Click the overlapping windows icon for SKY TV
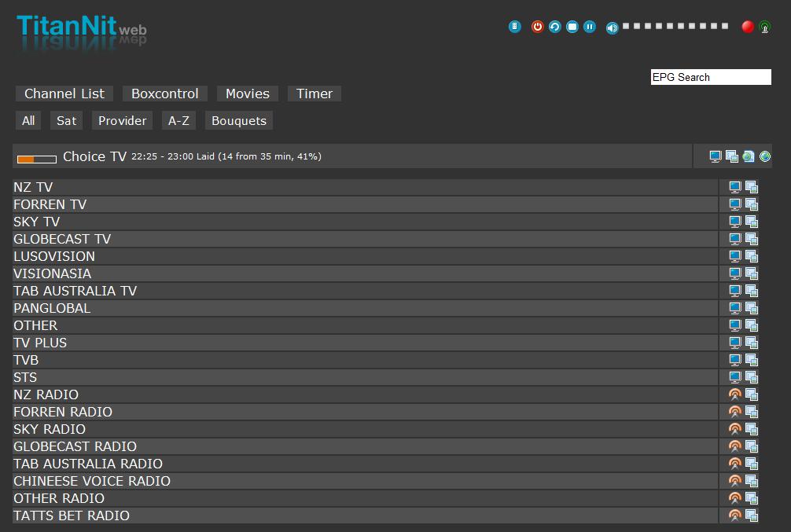791x532 pixels. pyautogui.click(x=752, y=222)
